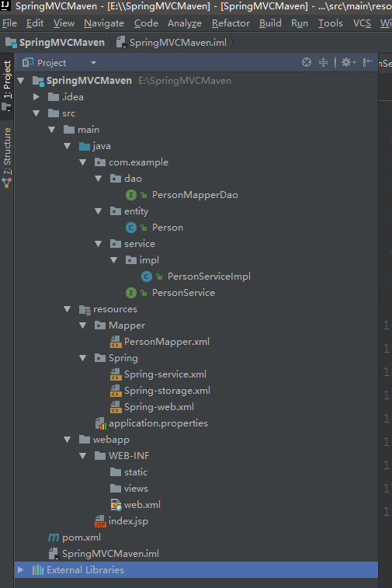
Task: Switch to the 7: Structure side tab
Action: click(x=7, y=158)
